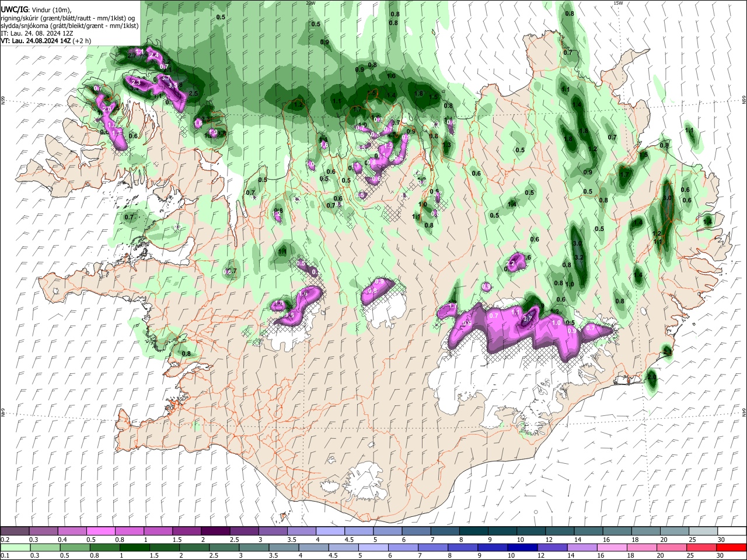Click the '2.4' precipitation value on the map
The image size is (747, 560).
click(x=155, y=55)
